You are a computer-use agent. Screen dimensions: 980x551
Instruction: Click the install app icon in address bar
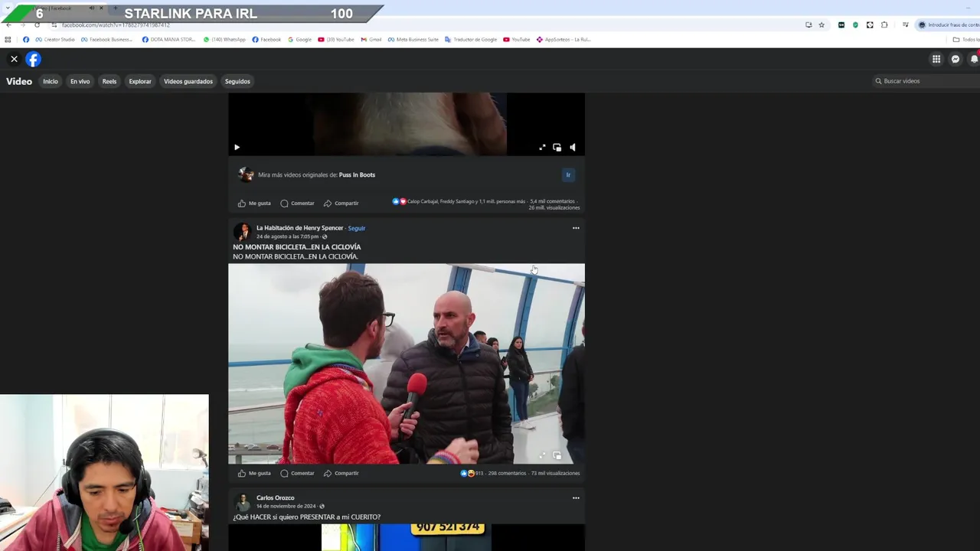(x=808, y=25)
